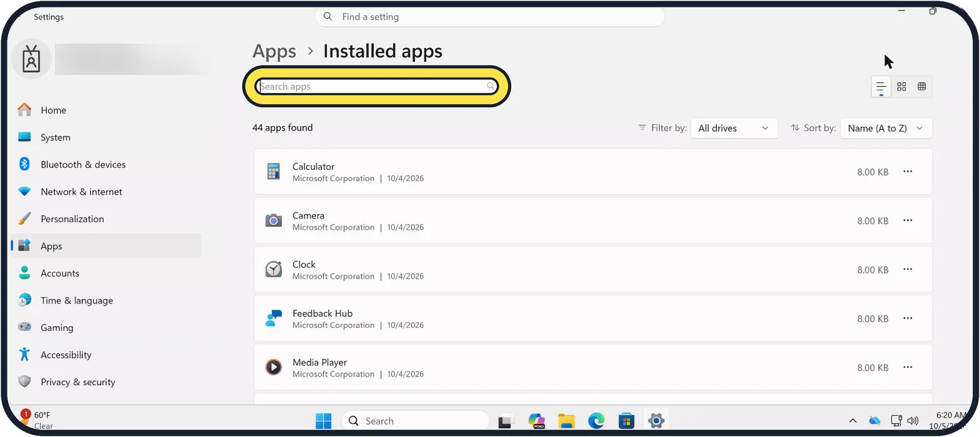Select the Clock app name
980x437 pixels.
pos(304,265)
